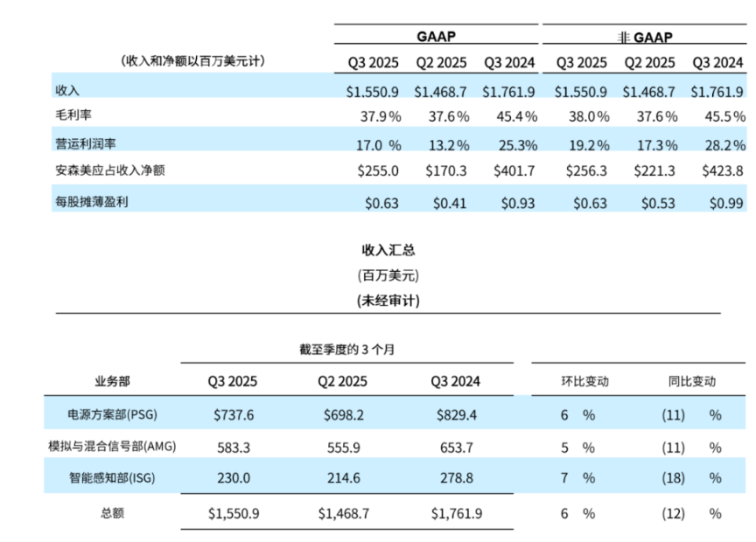This screenshot has width=756, height=542.
Task: Select the note (收入和净额以百万美元计)
Action: [x=192, y=60]
